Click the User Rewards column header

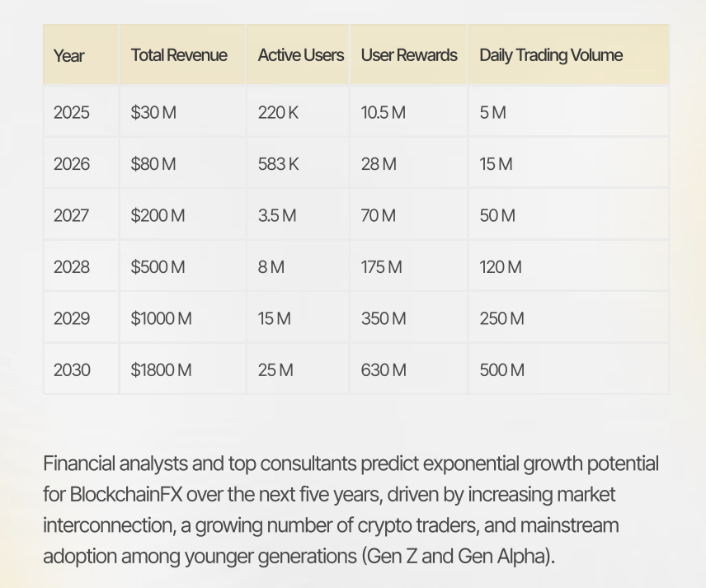tap(409, 55)
